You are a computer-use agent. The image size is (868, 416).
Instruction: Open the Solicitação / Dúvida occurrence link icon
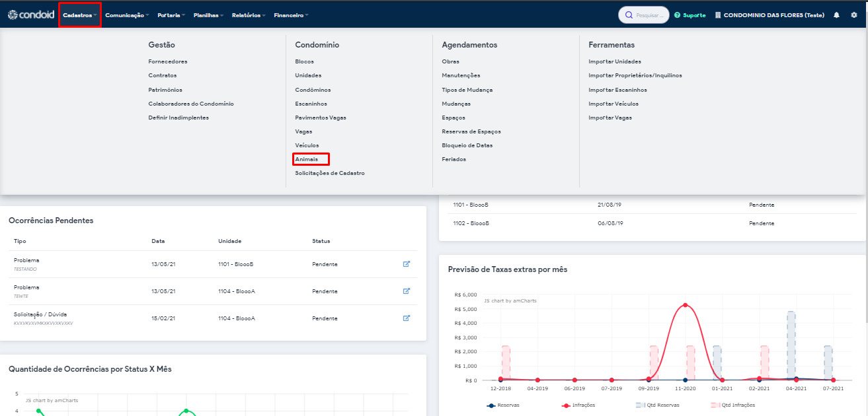click(407, 318)
